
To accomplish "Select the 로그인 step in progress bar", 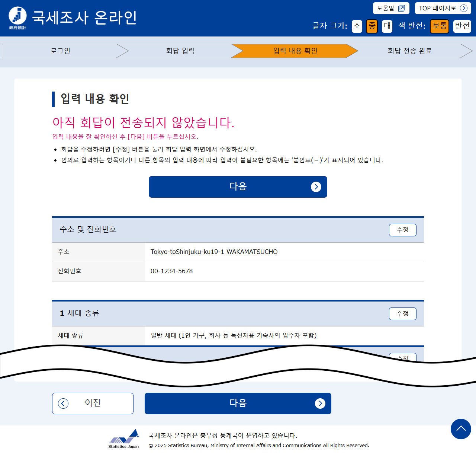I will 60,51.
